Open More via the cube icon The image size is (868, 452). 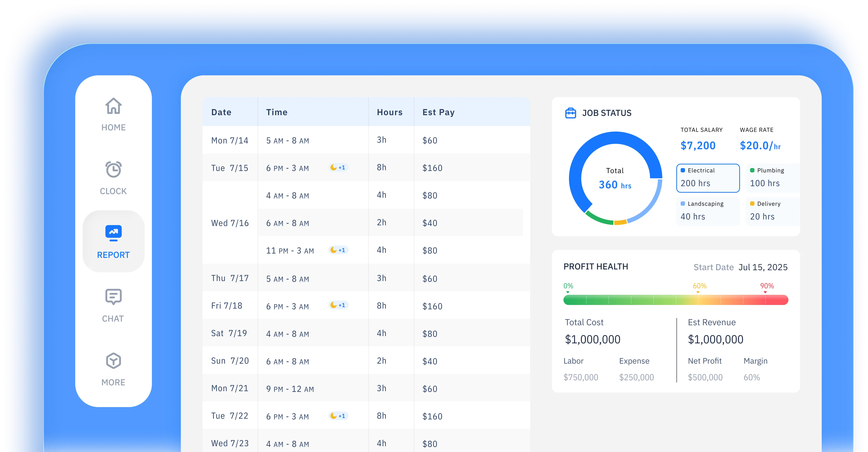pyautogui.click(x=113, y=361)
